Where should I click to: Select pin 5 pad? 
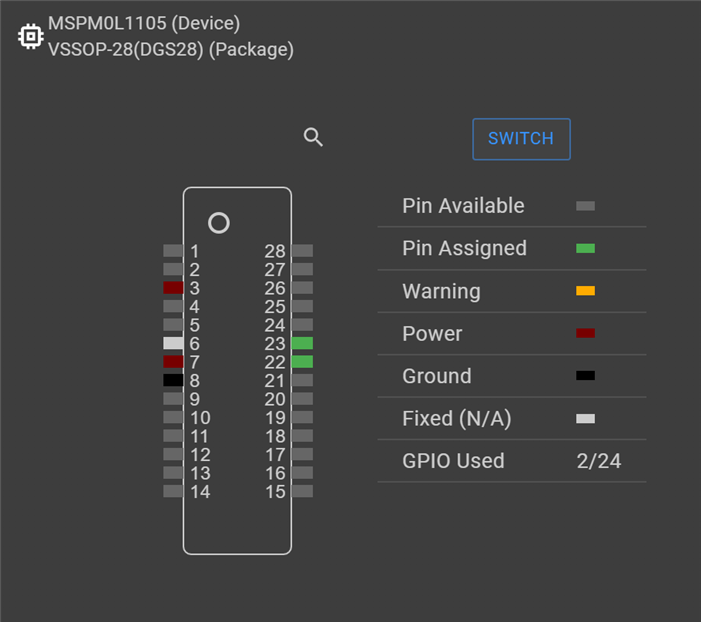(173, 325)
